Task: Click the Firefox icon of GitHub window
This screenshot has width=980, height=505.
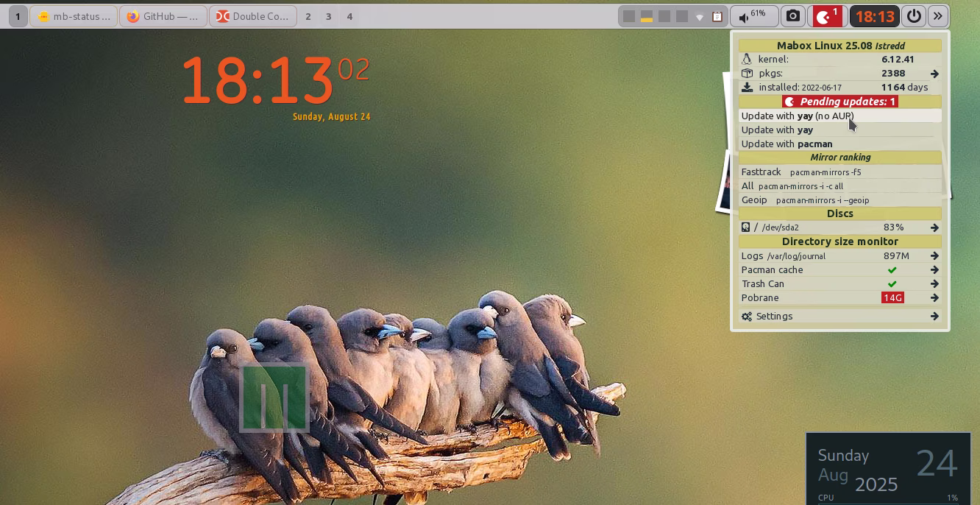Action: [x=133, y=16]
